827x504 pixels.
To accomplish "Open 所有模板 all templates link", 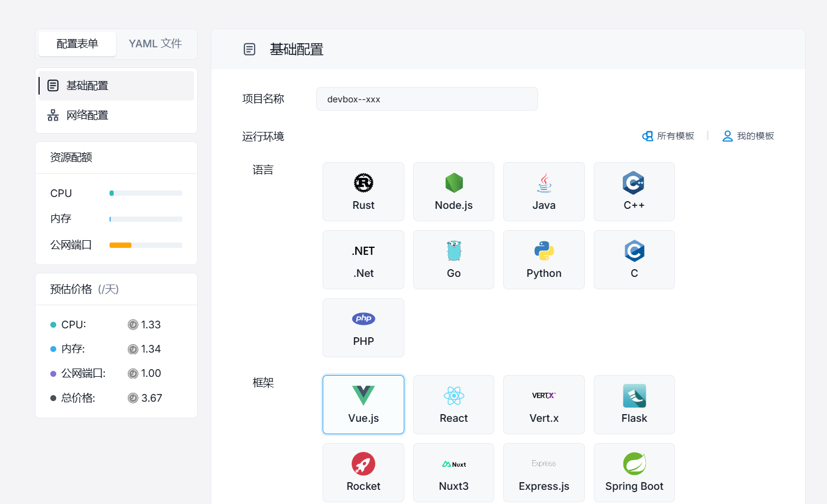I will click(x=668, y=136).
